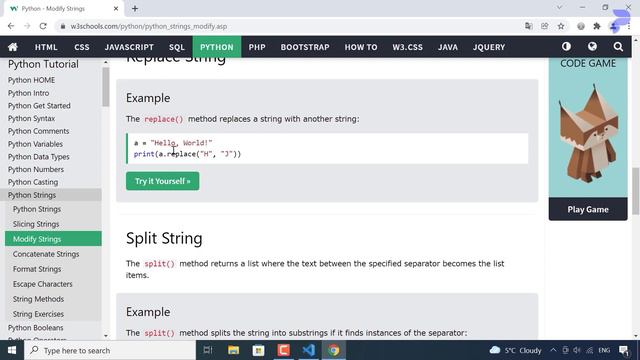Image resolution: width=640 pixels, height=360 pixels.
Task: Click the main page scrollbar thumb
Action: (x=636, y=191)
